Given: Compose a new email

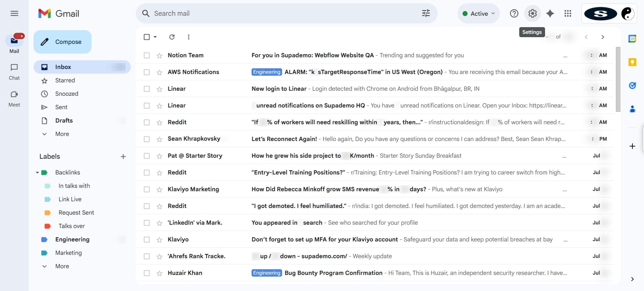Looking at the screenshot, I should pyautogui.click(x=62, y=42).
